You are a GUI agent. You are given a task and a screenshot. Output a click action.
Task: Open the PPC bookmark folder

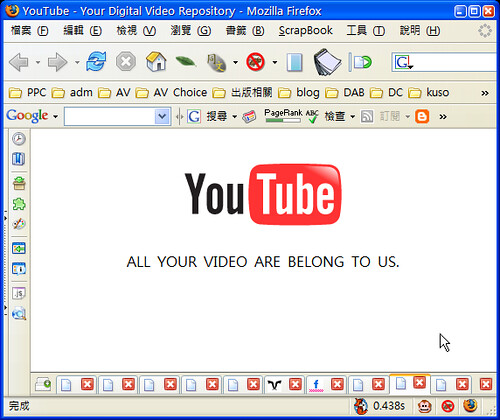[27, 92]
